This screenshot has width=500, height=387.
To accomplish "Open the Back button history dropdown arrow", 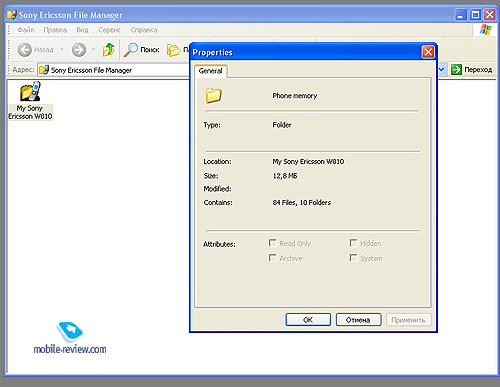I will (62, 50).
